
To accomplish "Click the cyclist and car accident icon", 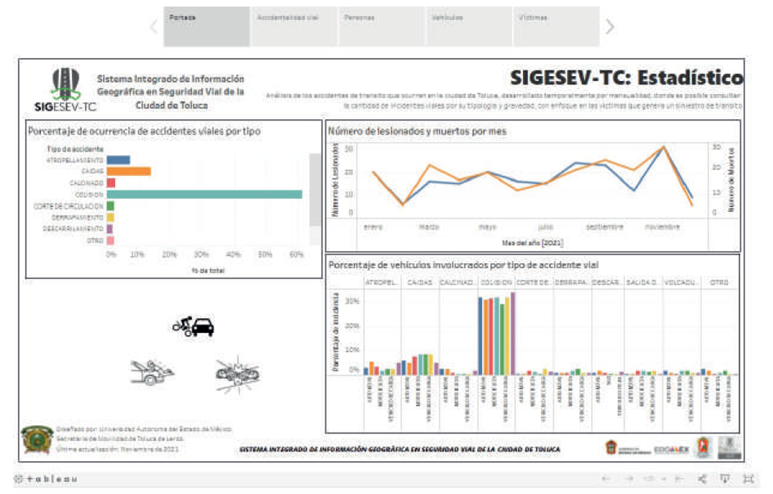I will coord(193,325).
